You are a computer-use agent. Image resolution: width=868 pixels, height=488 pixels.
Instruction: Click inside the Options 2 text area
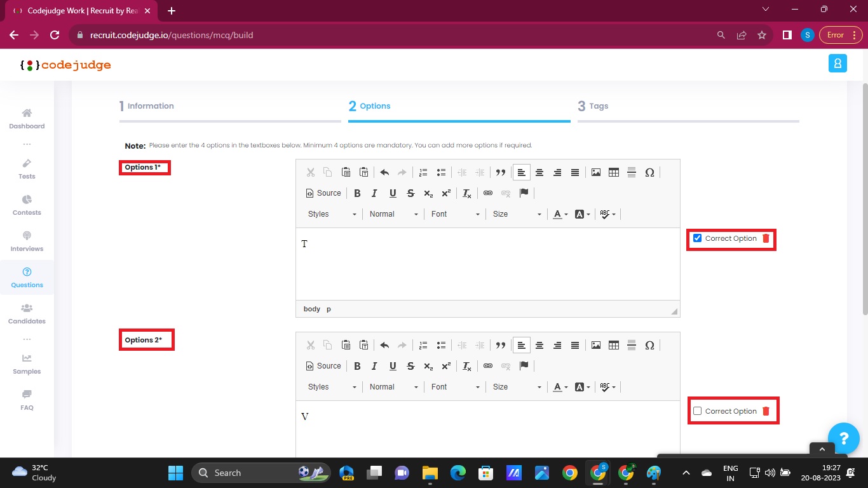[x=488, y=428]
